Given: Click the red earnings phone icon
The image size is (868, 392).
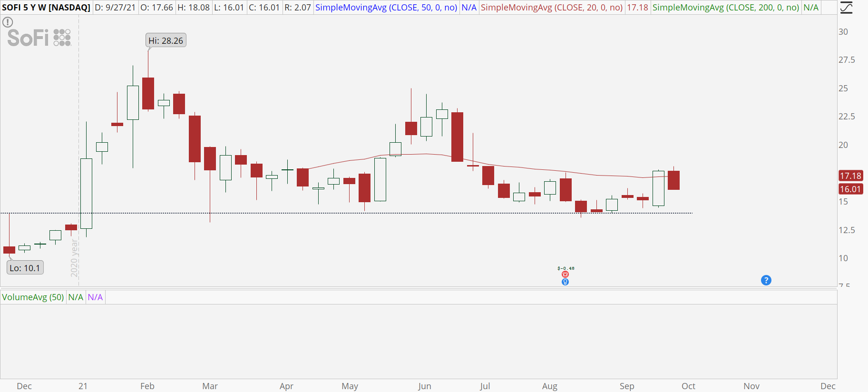Looking at the screenshot, I should 565,274.
